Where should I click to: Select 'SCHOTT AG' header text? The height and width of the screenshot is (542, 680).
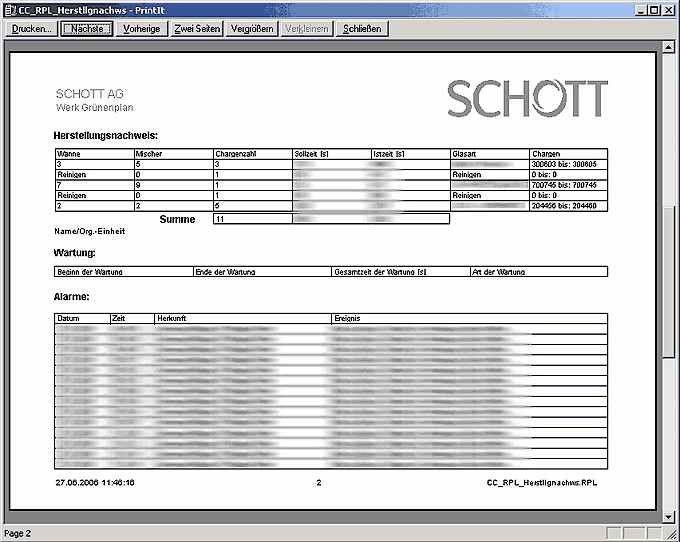(x=90, y=94)
